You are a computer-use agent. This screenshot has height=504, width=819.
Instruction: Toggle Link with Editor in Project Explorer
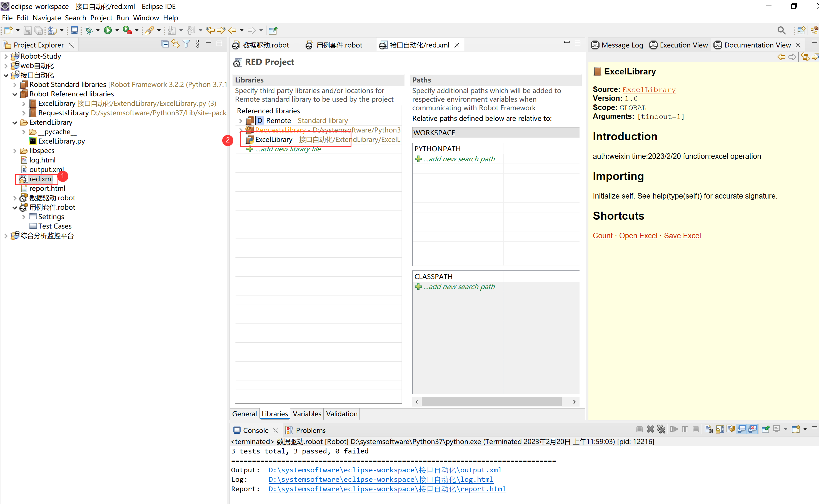(175, 44)
